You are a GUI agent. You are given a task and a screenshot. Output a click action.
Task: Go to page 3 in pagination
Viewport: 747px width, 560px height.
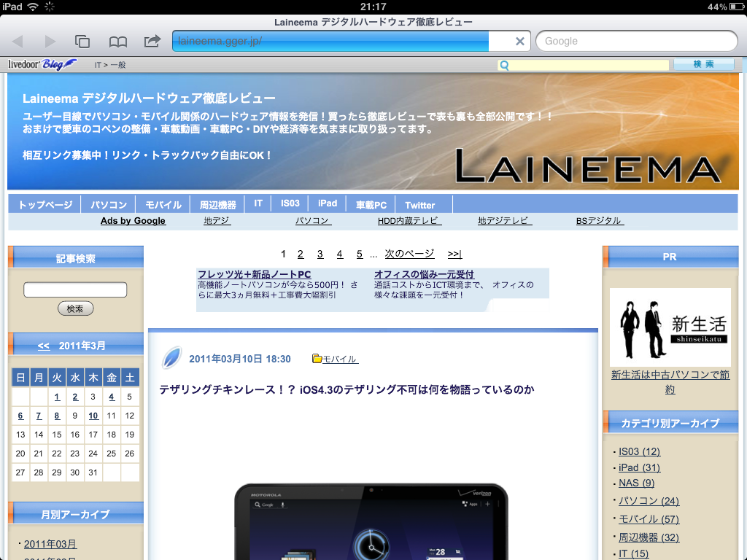coord(320,254)
